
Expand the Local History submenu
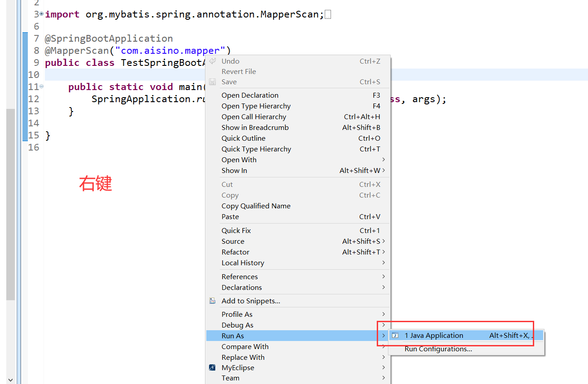point(383,263)
